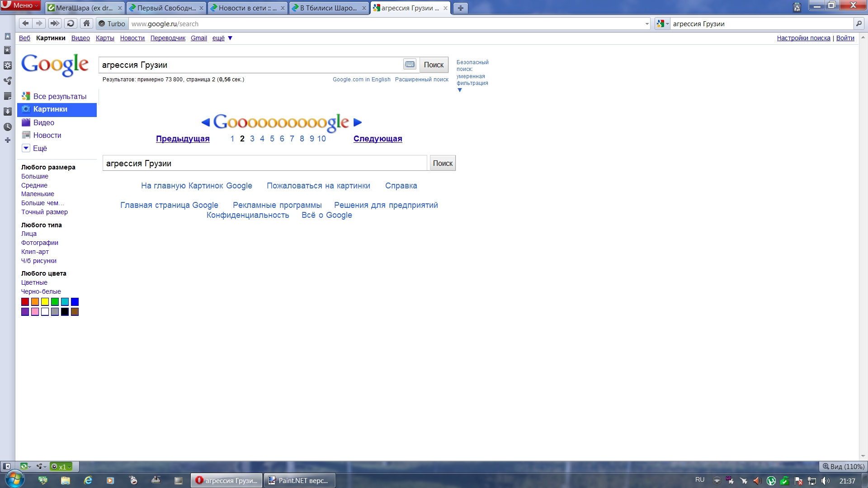
Task: Click the top Поиск button
Action: pyautogui.click(x=434, y=65)
